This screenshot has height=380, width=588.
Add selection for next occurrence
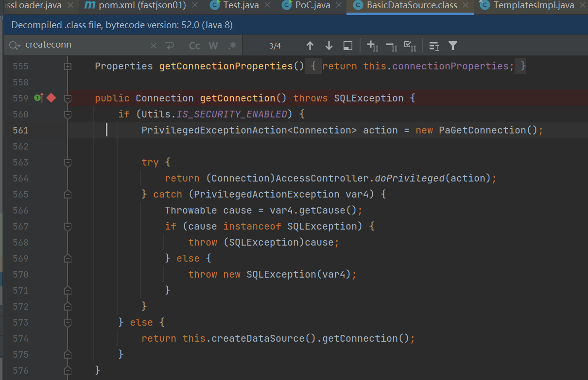pyautogui.click(x=373, y=46)
